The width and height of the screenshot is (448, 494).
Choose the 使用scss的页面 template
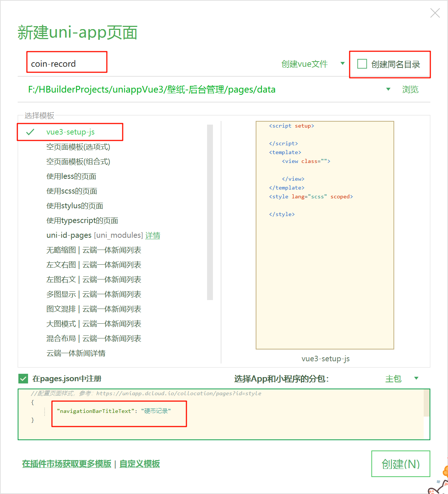point(71,191)
